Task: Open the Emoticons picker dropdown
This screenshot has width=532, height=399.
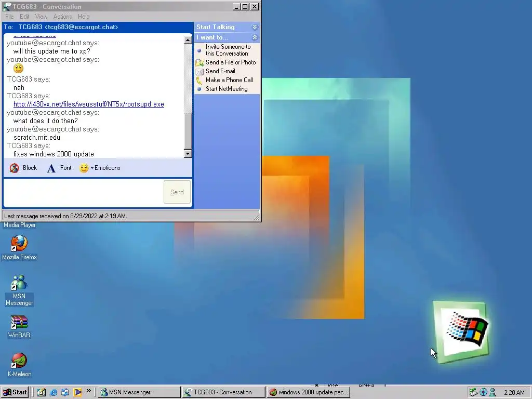Action: 100,168
